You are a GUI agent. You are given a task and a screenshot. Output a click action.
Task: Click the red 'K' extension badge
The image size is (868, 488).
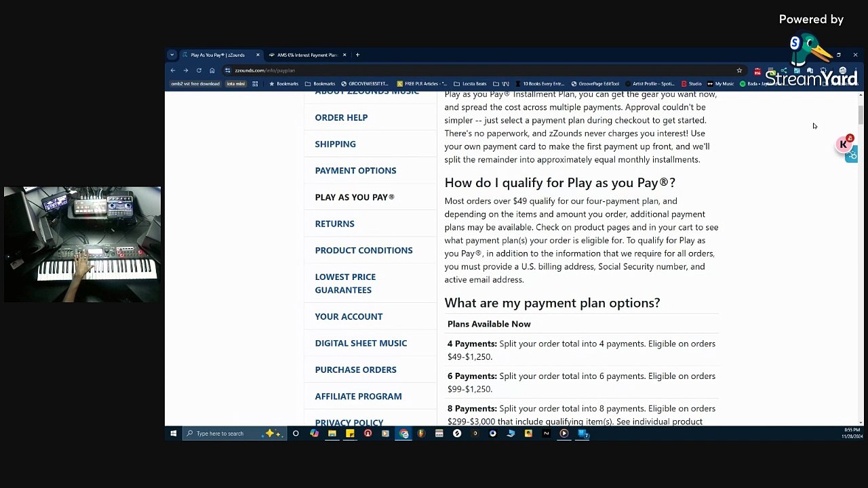tap(844, 144)
